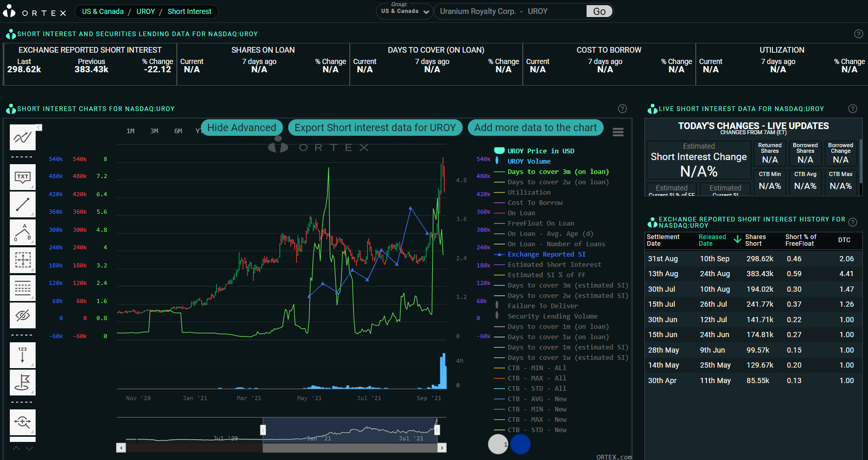
Task: Open the Short Interest breadcrumb
Action: pos(190,11)
